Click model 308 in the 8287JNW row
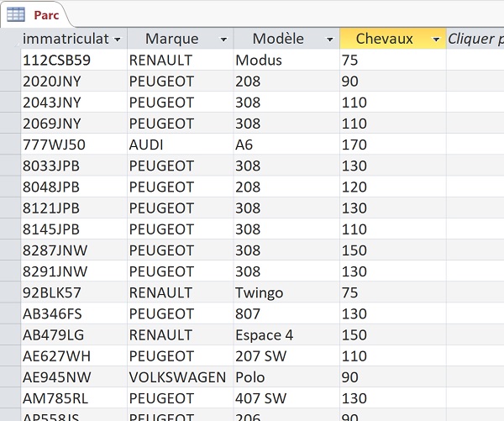Screen dimensions: 504x421 coord(286,250)
